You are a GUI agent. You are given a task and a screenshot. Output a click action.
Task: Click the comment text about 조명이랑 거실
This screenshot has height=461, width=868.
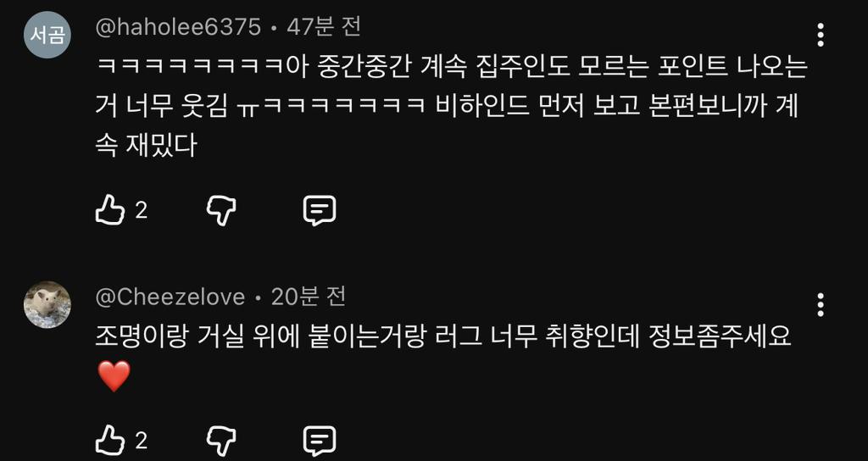[442, 337]
